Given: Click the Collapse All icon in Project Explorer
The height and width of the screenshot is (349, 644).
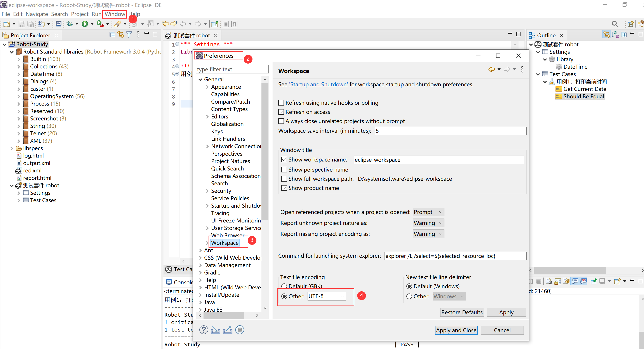Looking at the screenshot, I should tap(113, 35).
